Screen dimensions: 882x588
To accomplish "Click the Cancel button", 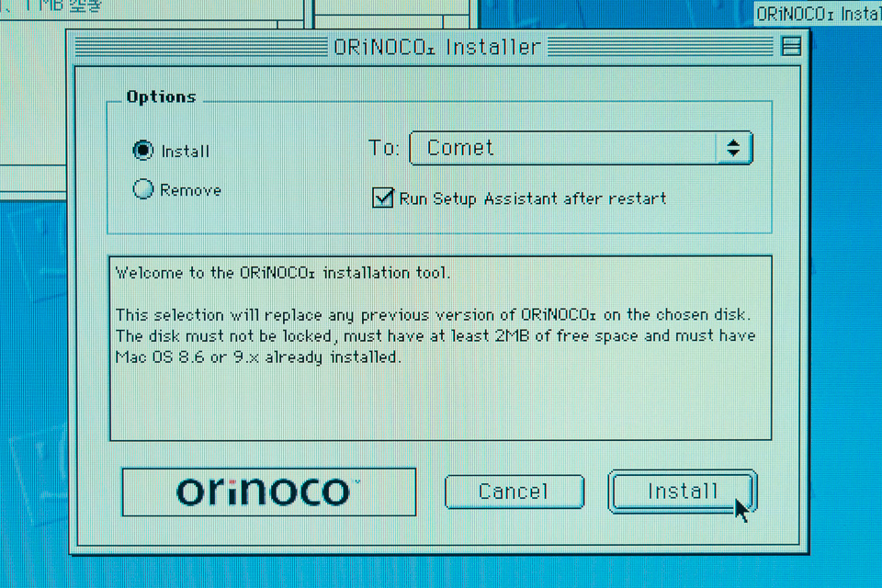I will 514,492.
